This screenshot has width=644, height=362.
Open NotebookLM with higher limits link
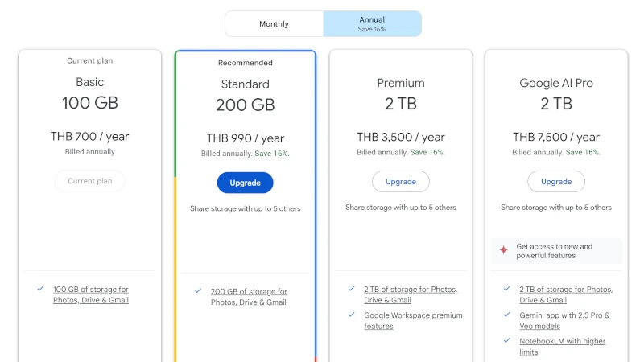click(x=562, y=347)
